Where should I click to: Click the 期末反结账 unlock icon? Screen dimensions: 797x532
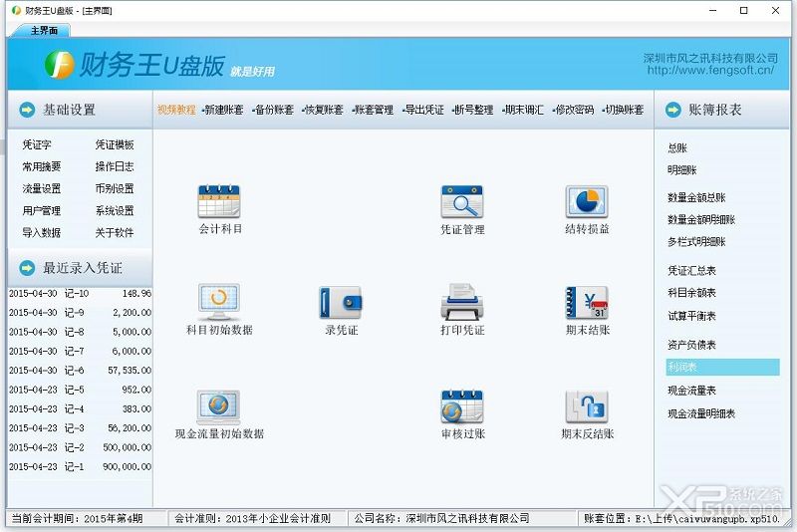click(x=587, y=407)
